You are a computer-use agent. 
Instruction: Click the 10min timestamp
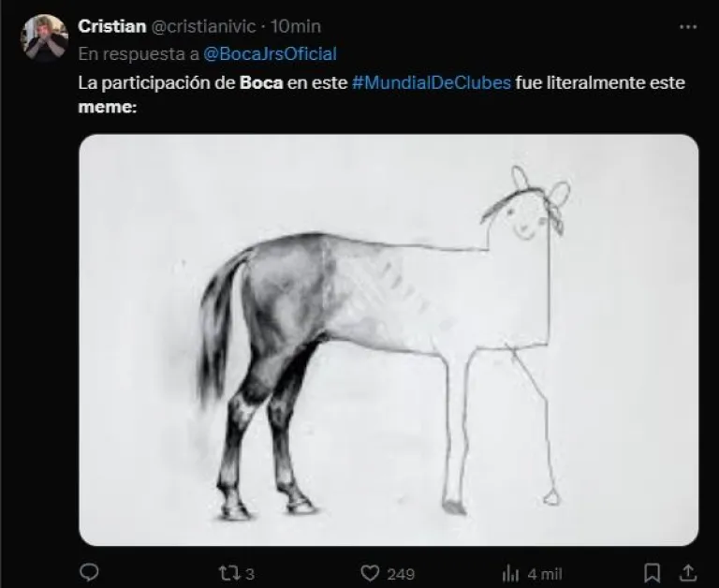pos(295,24)
